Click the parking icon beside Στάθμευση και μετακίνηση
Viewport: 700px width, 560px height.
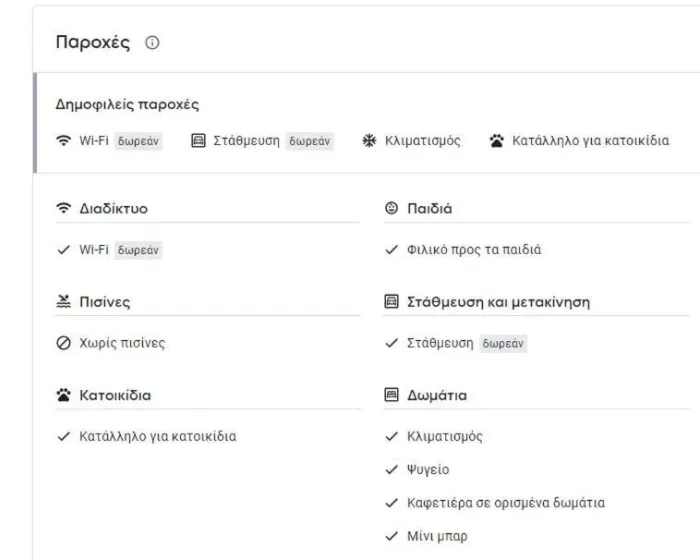point(391,301)
